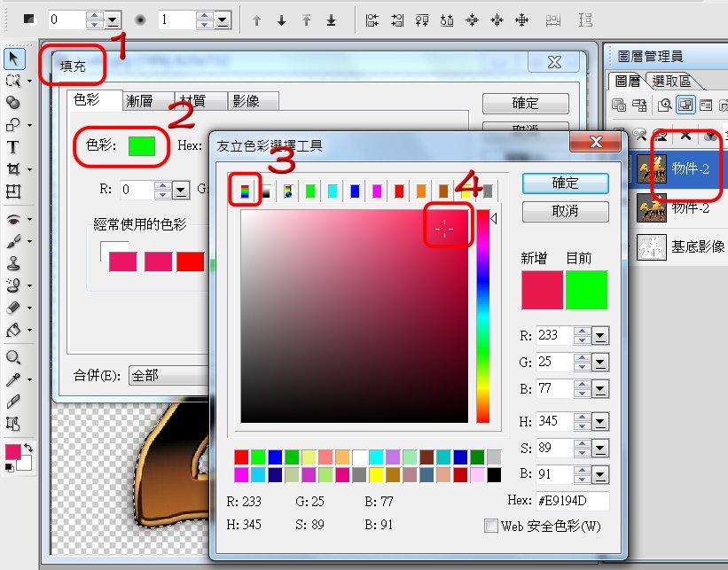Toggle highlighted thumbnail view button in layer manager
This screenshot has height=570, width=728.
[685, 105]
